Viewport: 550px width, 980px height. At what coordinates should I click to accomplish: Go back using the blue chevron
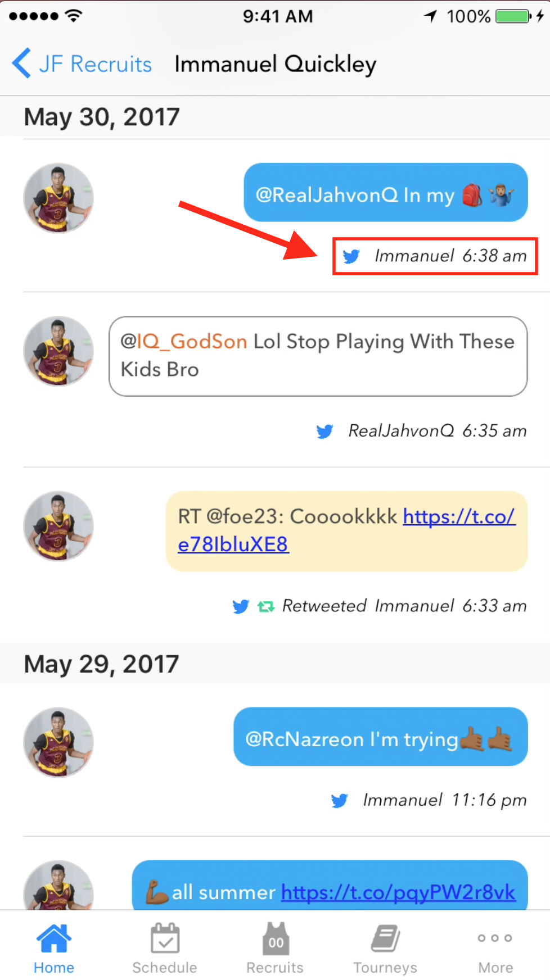tap(21, 63)
